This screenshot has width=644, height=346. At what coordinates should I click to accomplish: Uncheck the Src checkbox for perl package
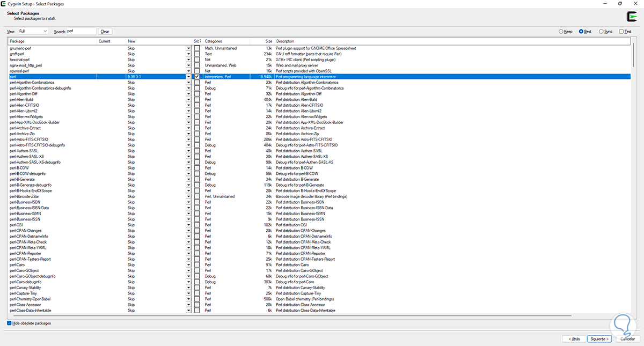coord(197,77)
